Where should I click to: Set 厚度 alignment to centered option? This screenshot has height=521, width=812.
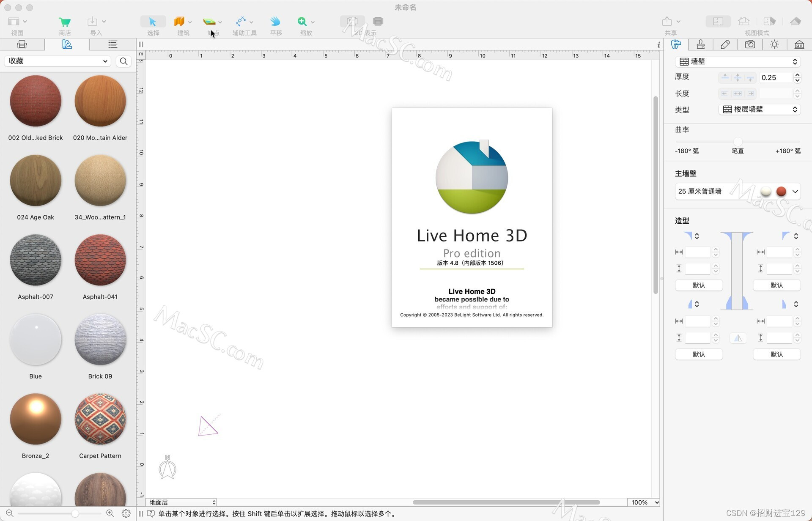[738, 77]
